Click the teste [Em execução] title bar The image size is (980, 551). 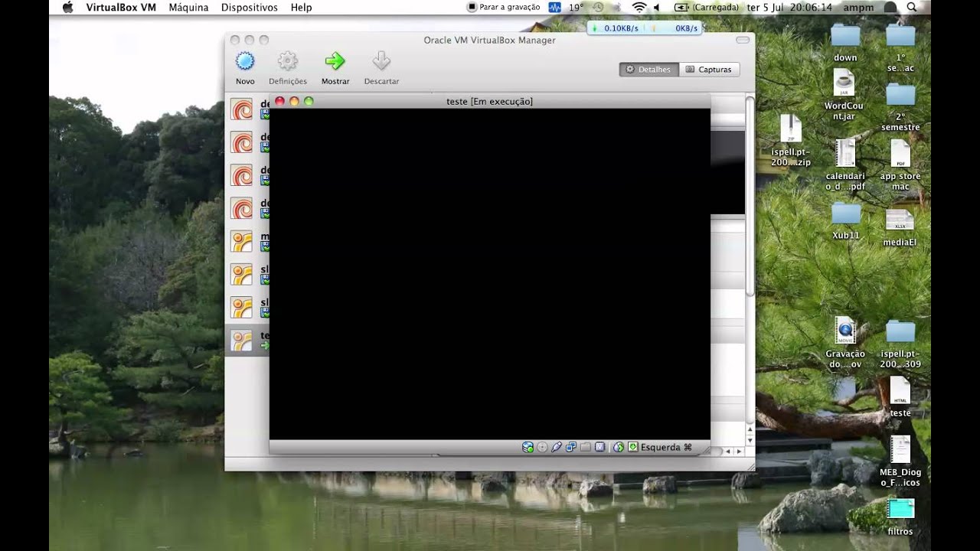click(x=489, y=101)
